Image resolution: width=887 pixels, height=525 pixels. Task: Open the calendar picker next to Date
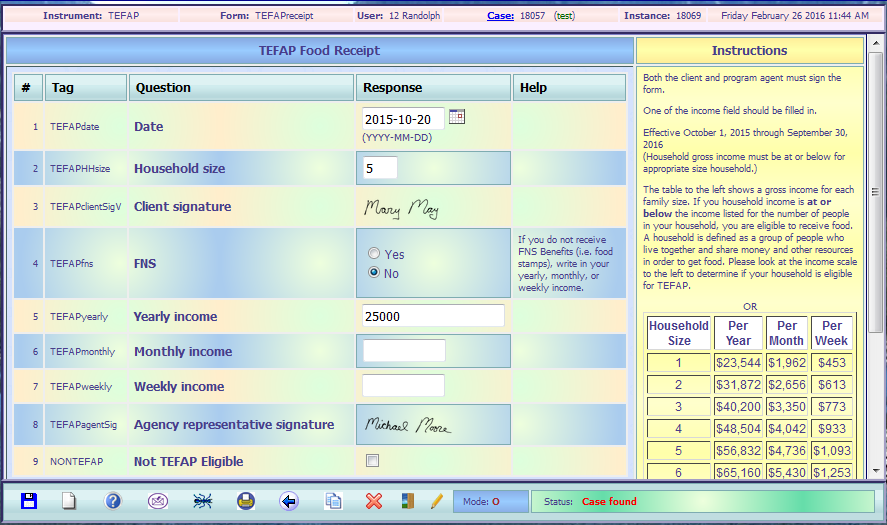(x=457, y=117)
